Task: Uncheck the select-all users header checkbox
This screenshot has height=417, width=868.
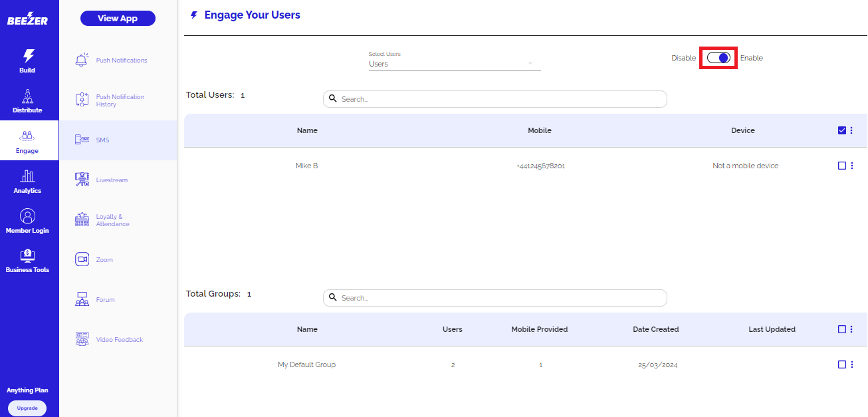Action: point(842,130)
